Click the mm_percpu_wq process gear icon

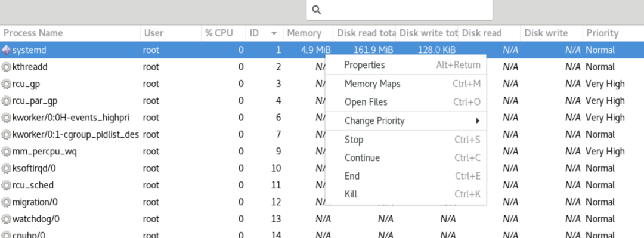click(6, 152)
